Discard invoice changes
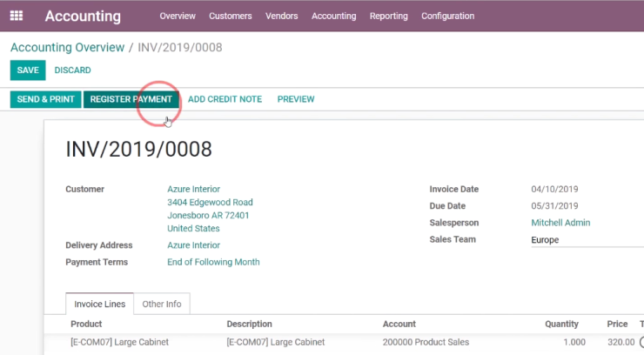The width and height of the screenshot is (644, 355). pos(73,70)
